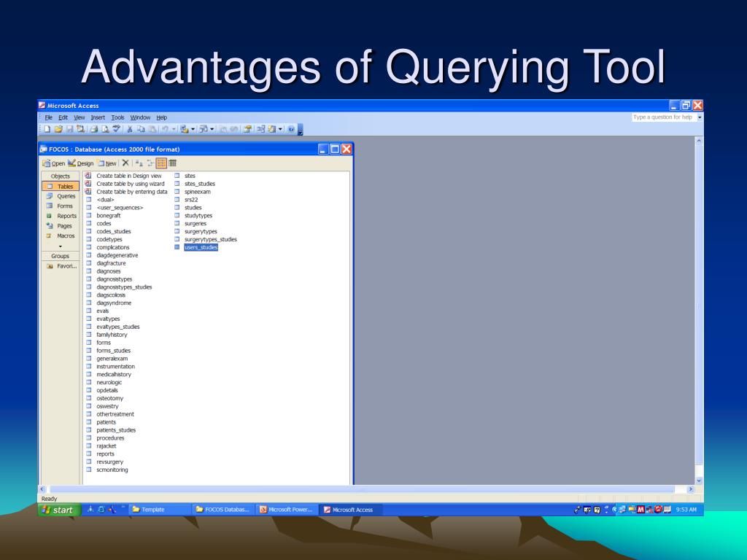This screenshot has width=747, height=560.
Task: Select 'Create table by entering data'
Action: click(x=126, y=192)
